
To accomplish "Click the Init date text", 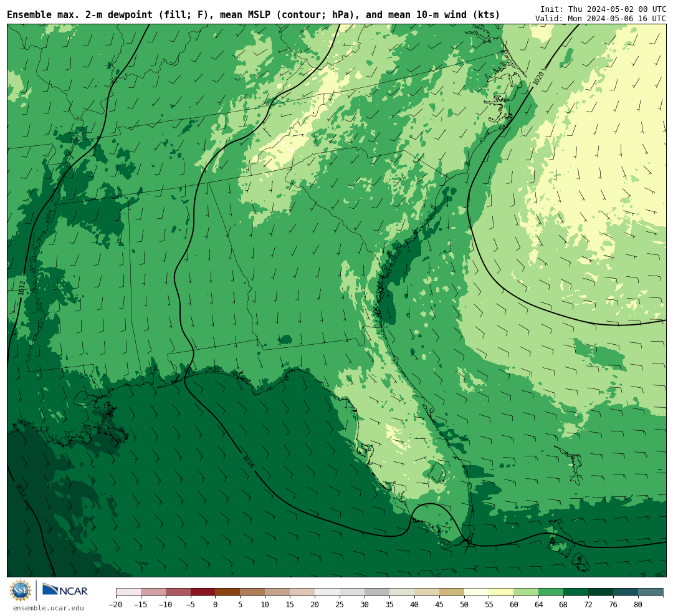I will pyautogui.click(x=603, y=9).
